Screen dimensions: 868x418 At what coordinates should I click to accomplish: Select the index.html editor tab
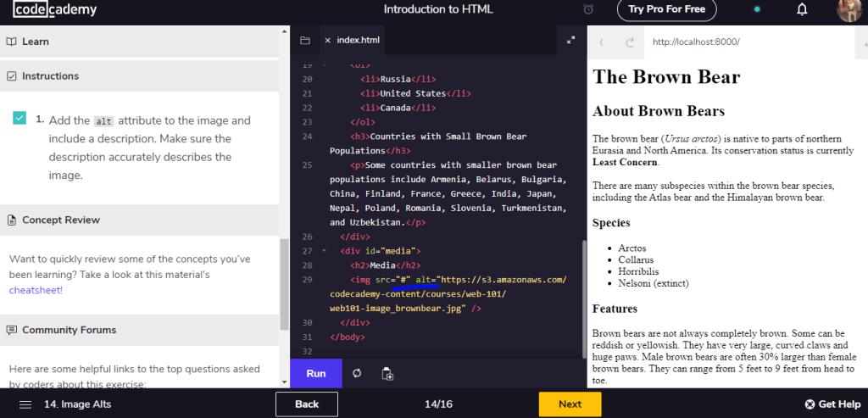point(359,40)
